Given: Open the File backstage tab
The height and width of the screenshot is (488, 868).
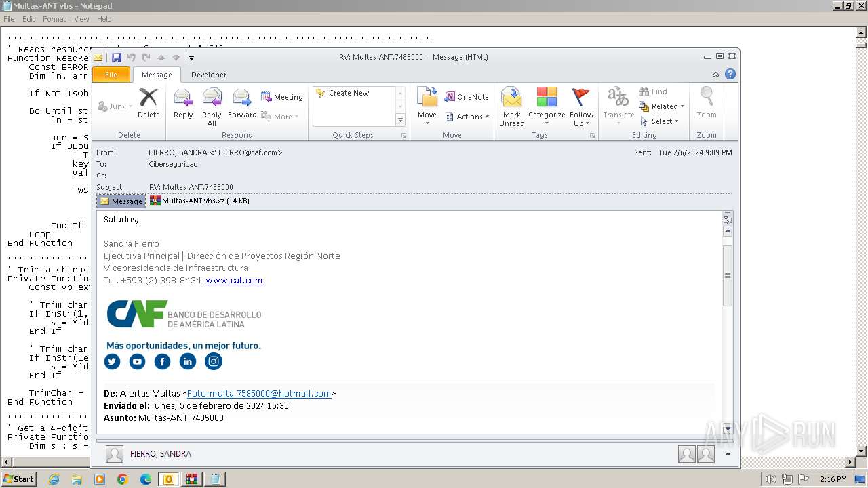Looking at the screenshot, I should (111, 75).
